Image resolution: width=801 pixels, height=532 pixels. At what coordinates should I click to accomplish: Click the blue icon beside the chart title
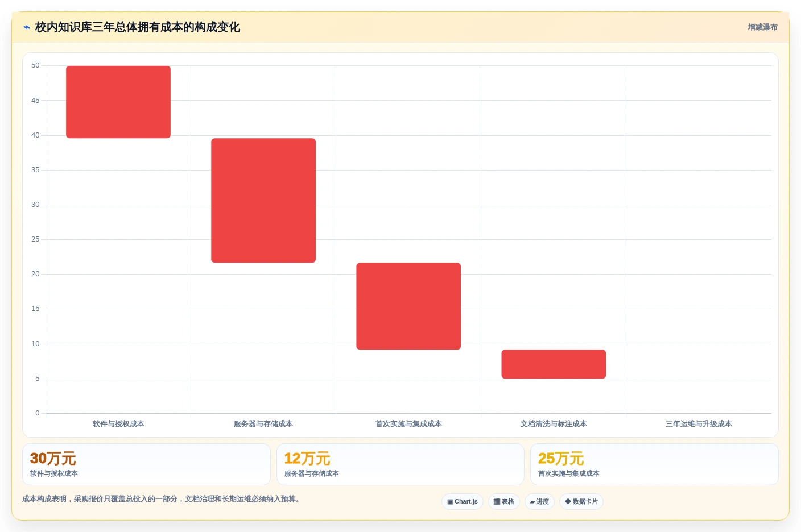[27, 27]
